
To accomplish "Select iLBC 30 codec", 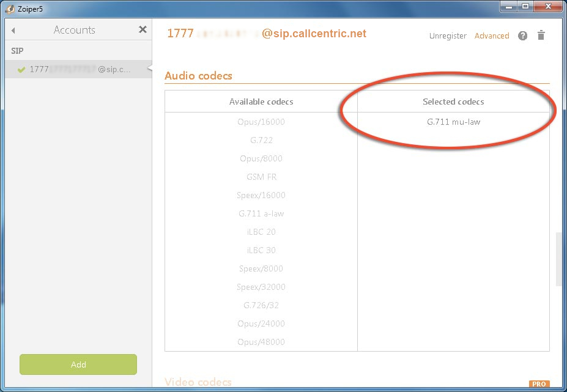I will 261,250.
